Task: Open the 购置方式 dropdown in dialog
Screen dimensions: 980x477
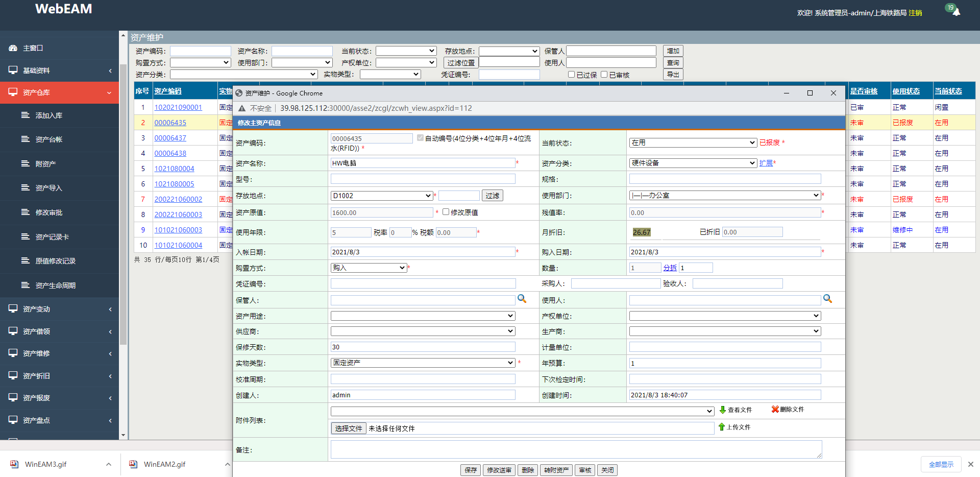Action: 368,268
